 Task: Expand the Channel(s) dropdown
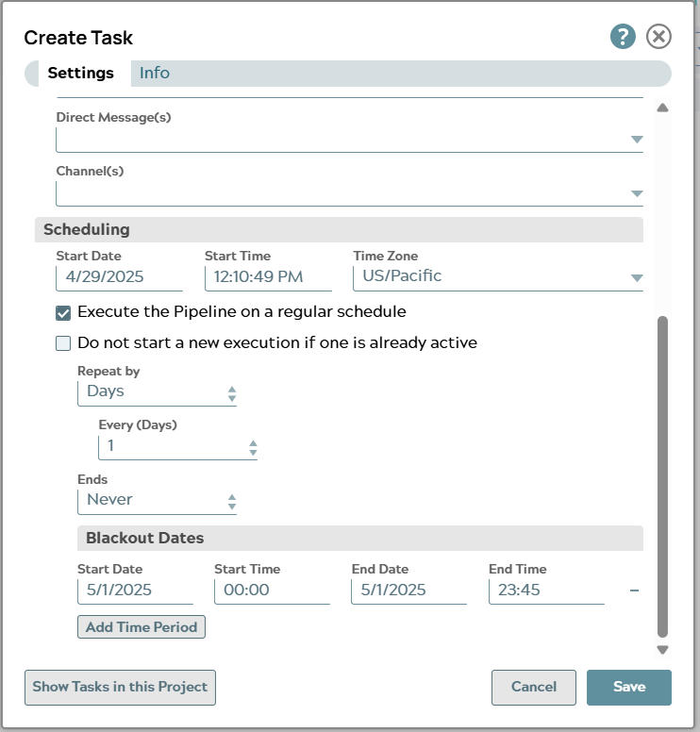click(636, 193)
